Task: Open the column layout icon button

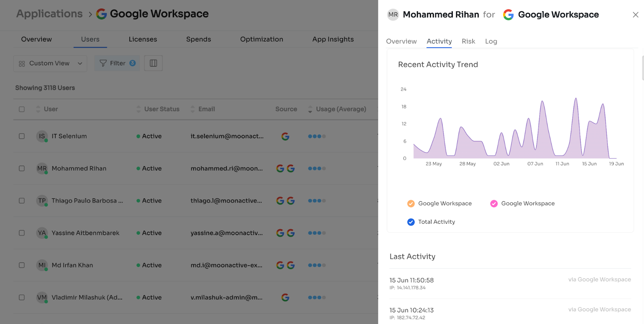Action: [x=153, y=63]
